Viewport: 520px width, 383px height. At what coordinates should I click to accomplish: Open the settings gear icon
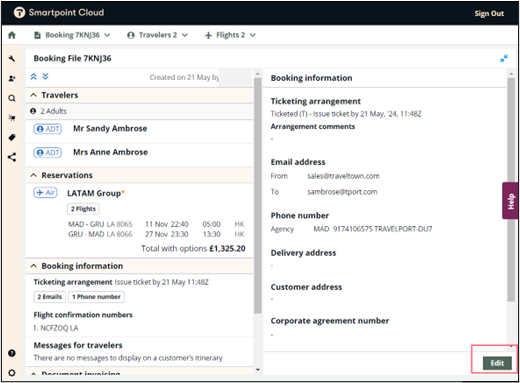12,373
